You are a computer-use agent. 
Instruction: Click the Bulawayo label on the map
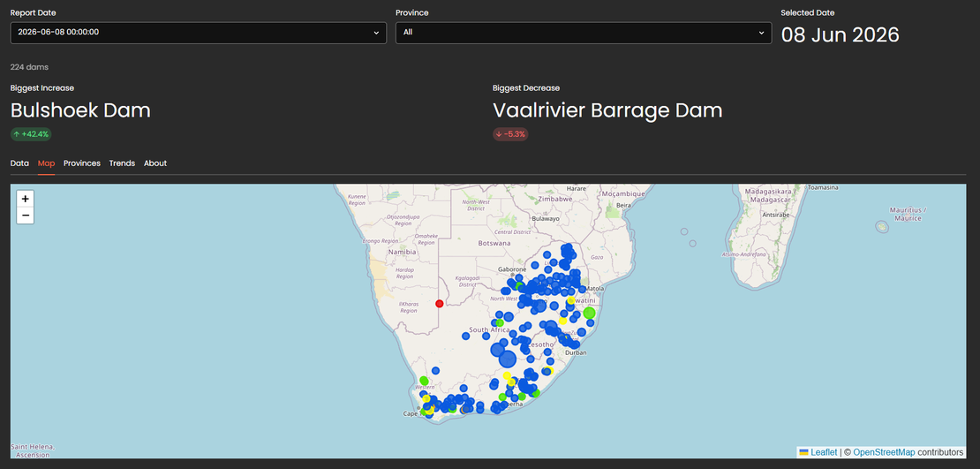point(546,219)
